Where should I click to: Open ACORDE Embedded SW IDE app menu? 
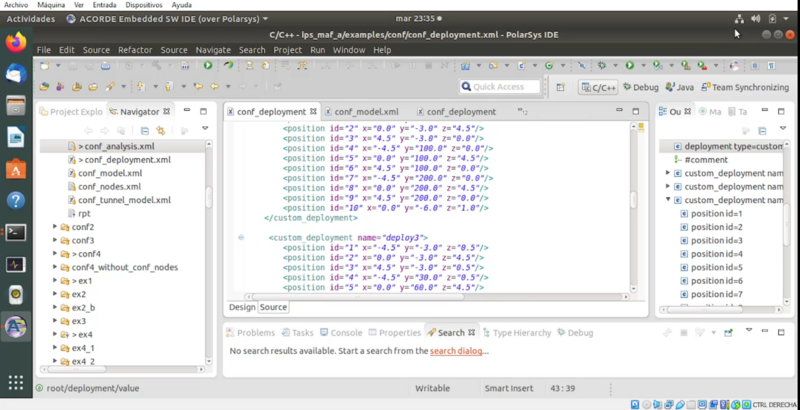coord(167,19)
